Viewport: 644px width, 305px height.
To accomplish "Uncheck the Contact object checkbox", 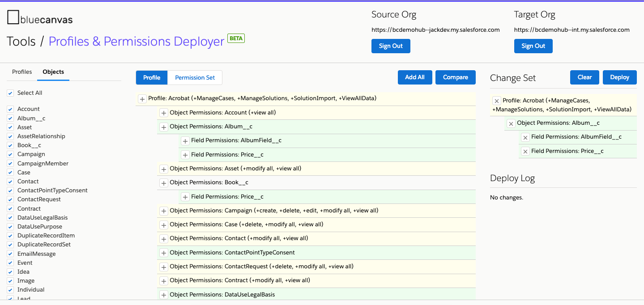I will pos(10,182).
